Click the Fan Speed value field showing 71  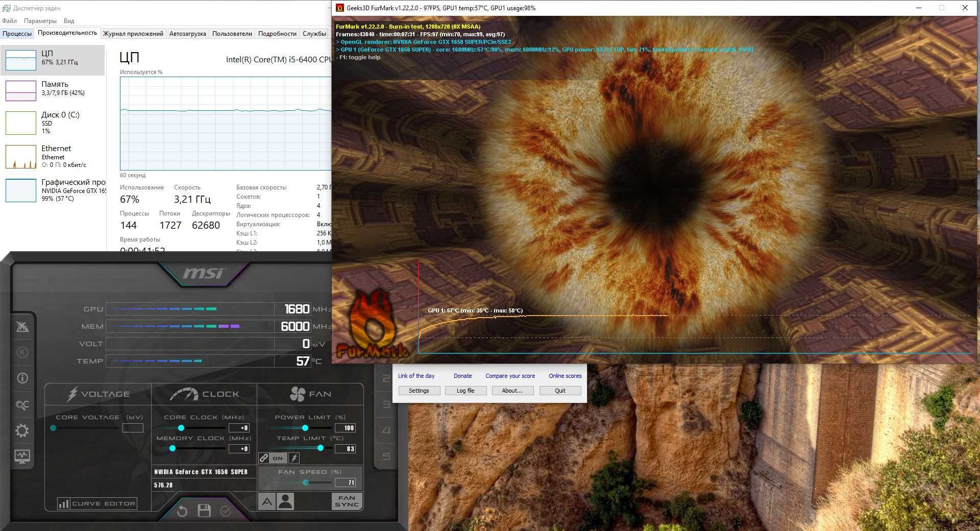345,482
